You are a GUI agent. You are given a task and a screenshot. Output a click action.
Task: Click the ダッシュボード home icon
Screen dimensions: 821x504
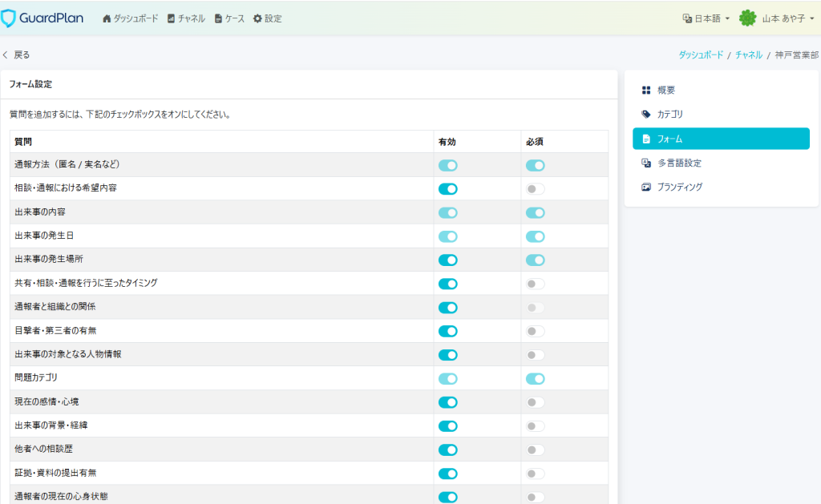click(x=107, y=18)
